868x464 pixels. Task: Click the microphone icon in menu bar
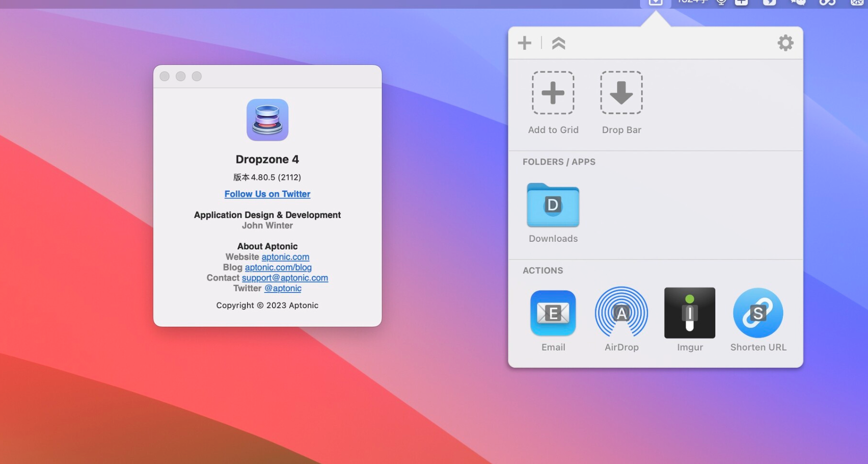721,3
